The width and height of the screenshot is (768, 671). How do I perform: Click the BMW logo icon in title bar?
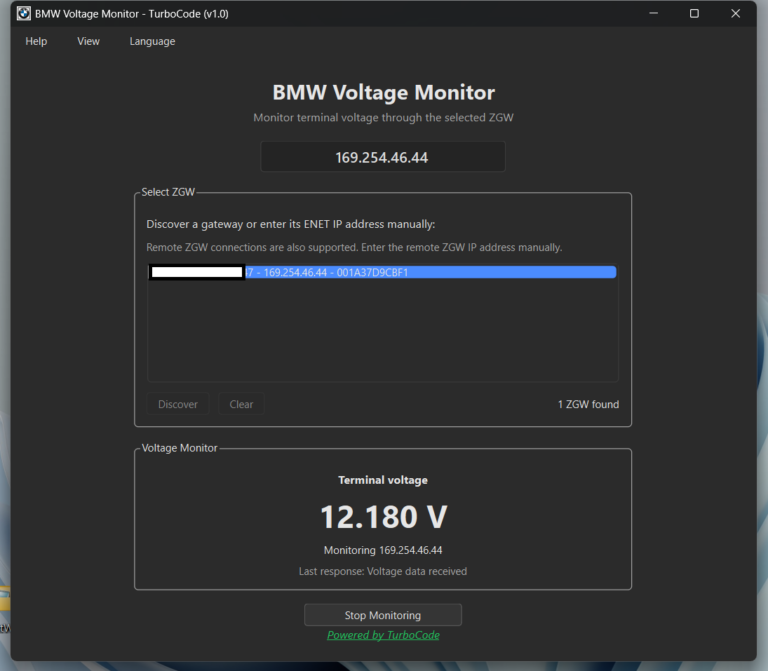point(24,14)
